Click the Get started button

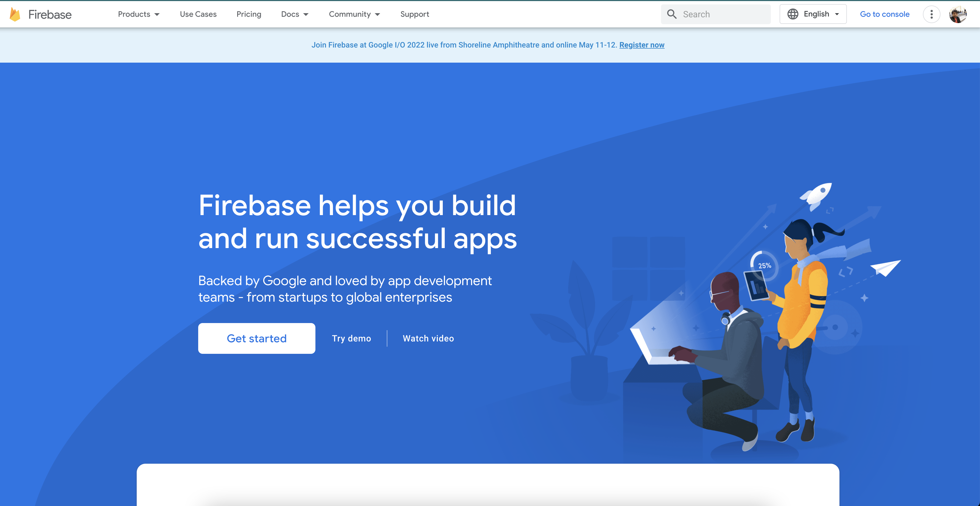(x=257, y=338)
